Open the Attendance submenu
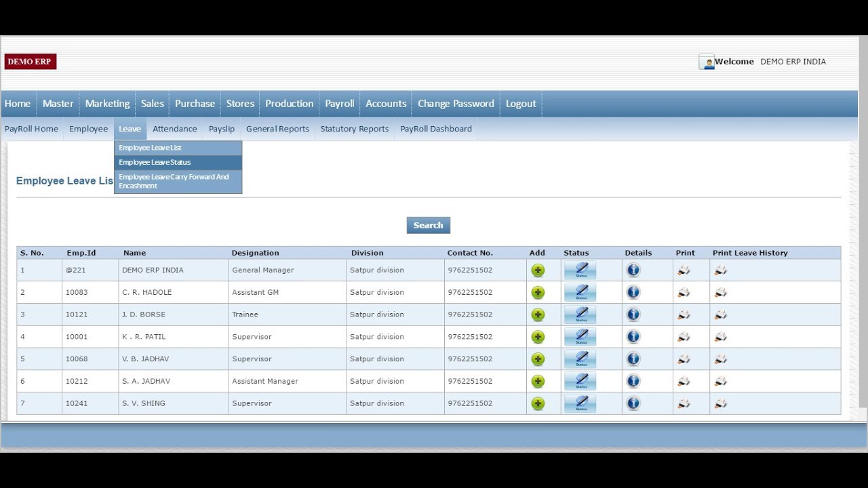The image size is (868, 488). pos(175,129)
